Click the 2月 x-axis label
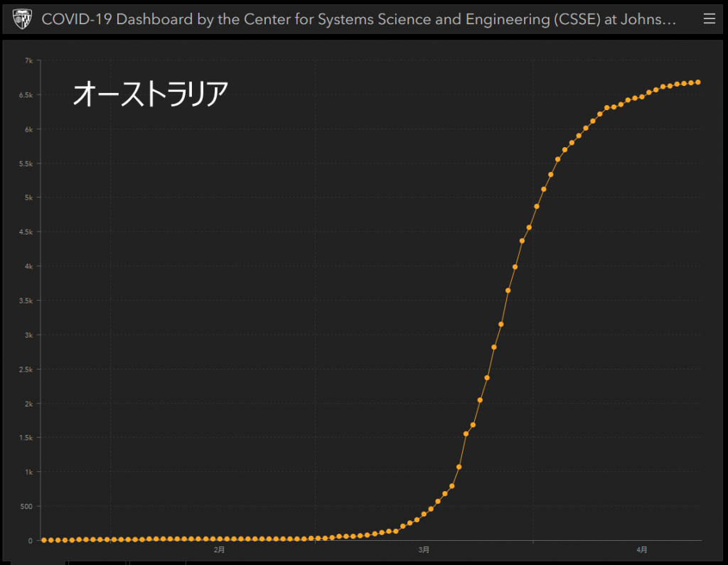Viewport: 728px width, 565px height. 219,549
